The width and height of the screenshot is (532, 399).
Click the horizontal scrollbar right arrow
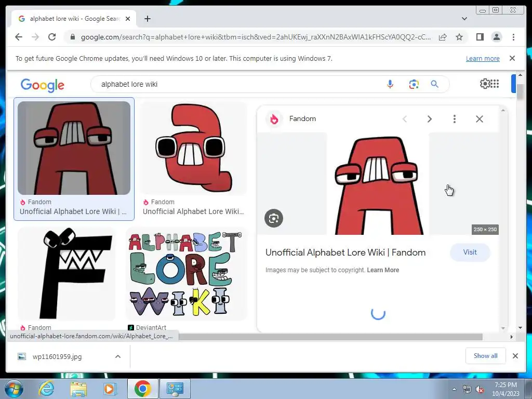point(512,337)
